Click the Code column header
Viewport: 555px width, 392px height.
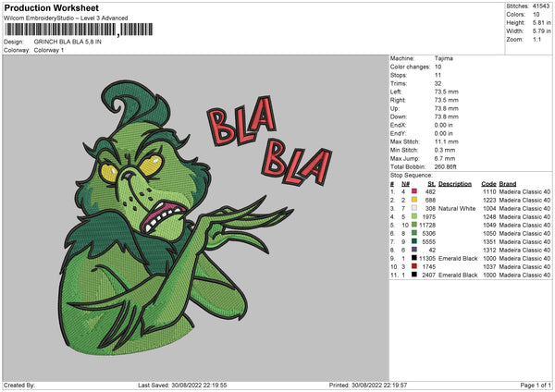point(488,184)
